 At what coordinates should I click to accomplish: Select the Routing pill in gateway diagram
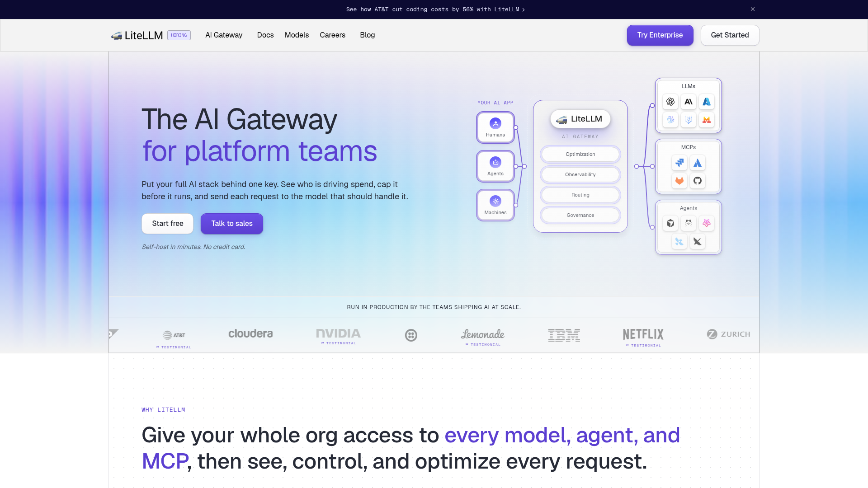point(580,195)
